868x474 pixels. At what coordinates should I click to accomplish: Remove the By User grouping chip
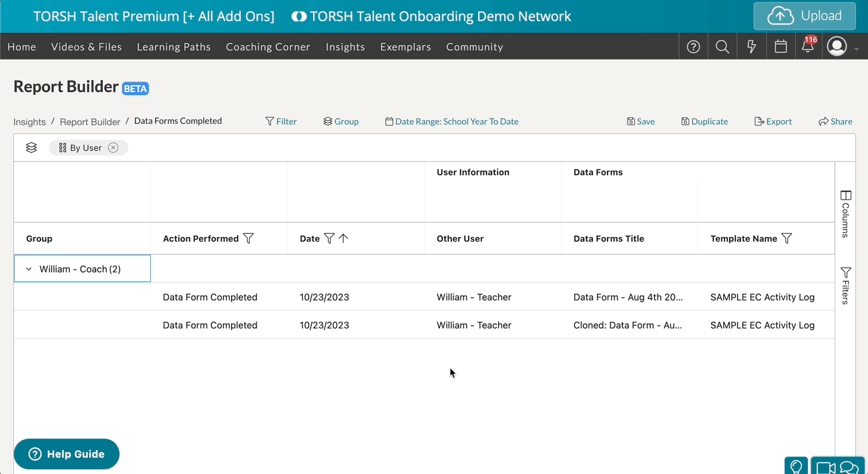[x=114, y=148]
